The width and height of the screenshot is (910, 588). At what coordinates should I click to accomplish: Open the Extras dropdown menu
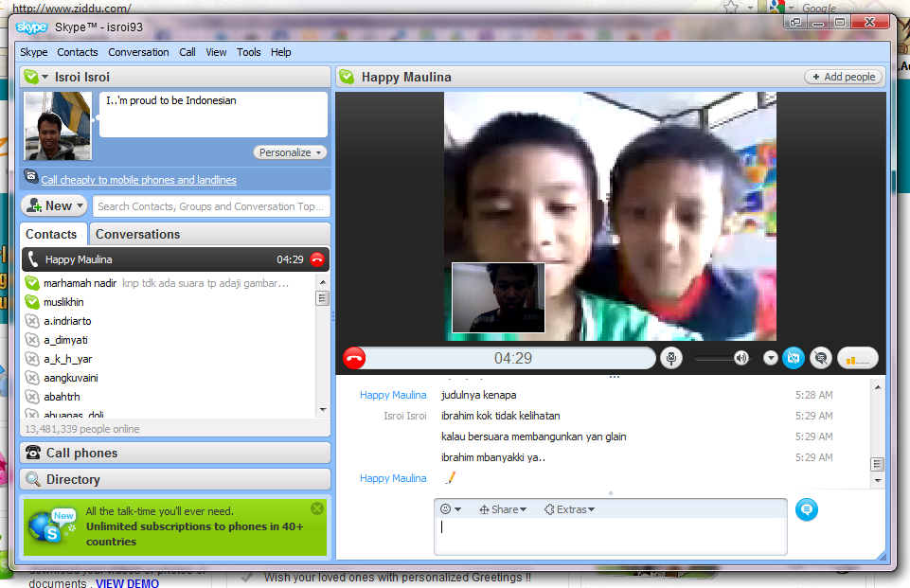569,509
